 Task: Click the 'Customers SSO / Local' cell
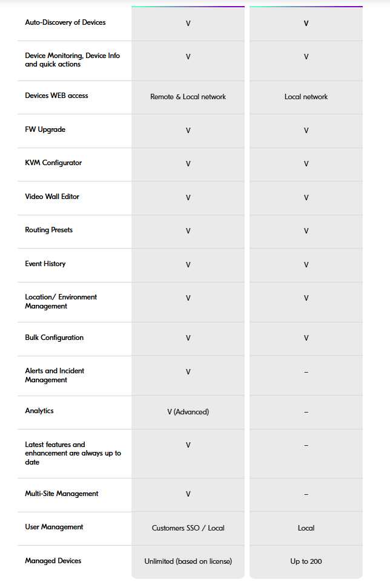click(x=188, y=528)
